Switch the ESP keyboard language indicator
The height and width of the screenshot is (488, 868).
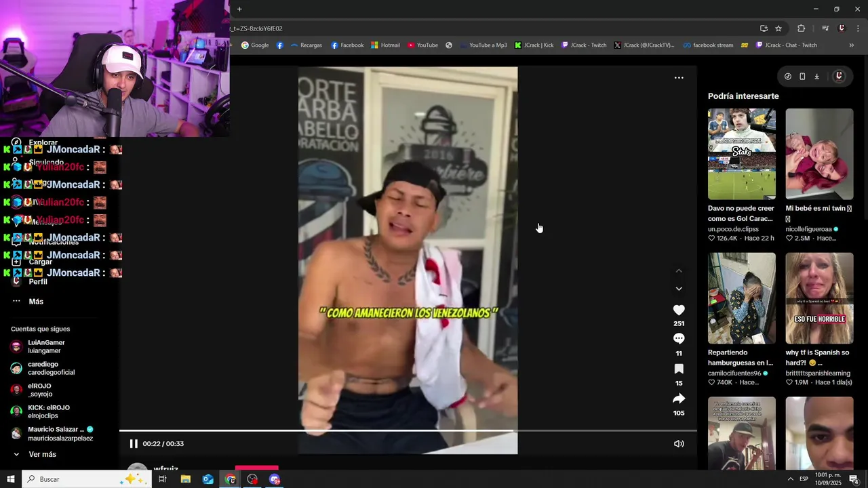click(x=804, y=479)
